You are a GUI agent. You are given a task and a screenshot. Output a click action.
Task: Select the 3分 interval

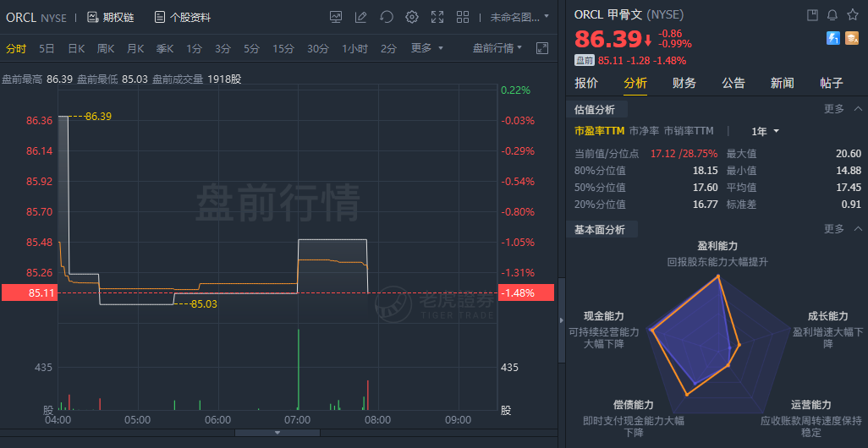[222, 49]
